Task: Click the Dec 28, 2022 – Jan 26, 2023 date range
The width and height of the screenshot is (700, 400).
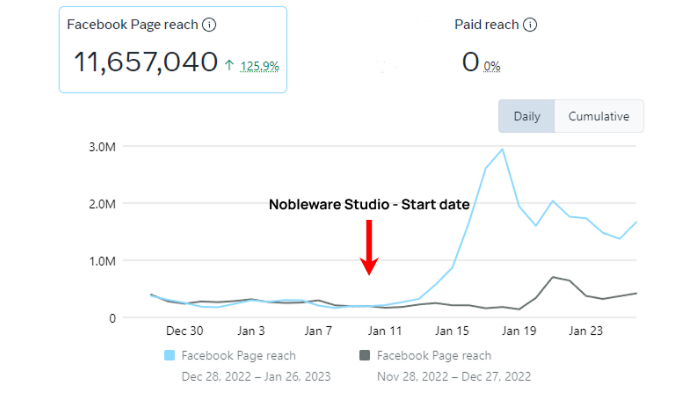Action: [256, 376]
